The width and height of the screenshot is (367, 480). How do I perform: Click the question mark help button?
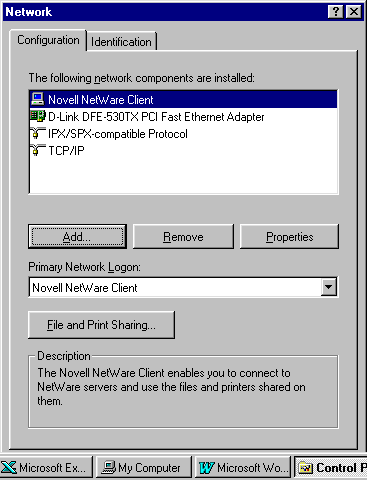coord(336,12)
